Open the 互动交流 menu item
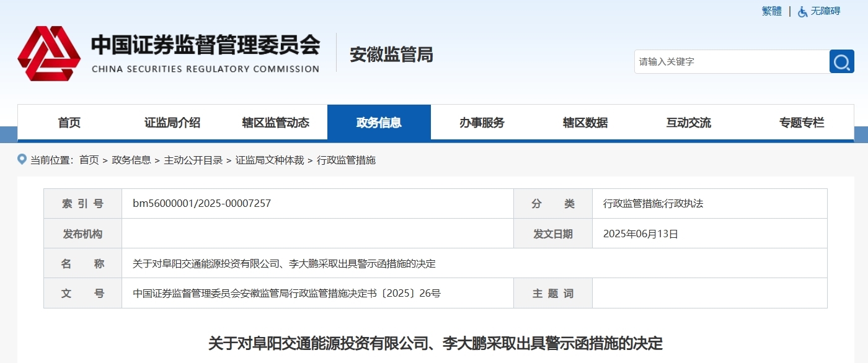Viewport: 868px width, 363px height. click(688, 123)
